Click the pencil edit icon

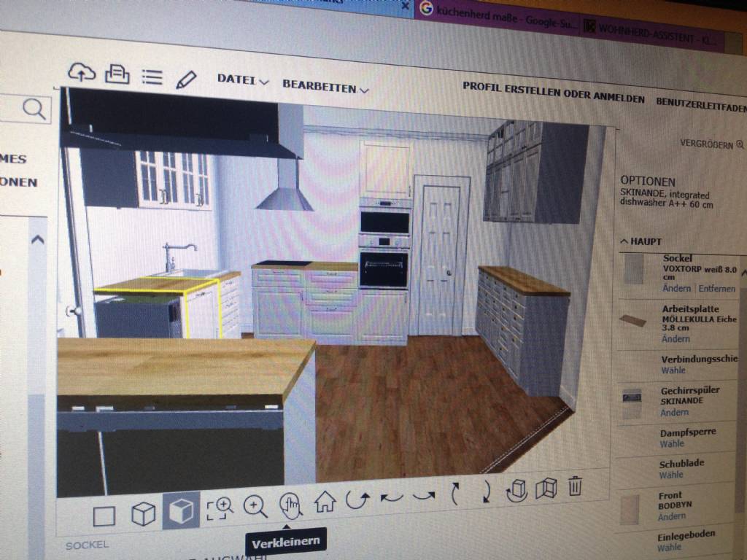click(x=186, y=79)
